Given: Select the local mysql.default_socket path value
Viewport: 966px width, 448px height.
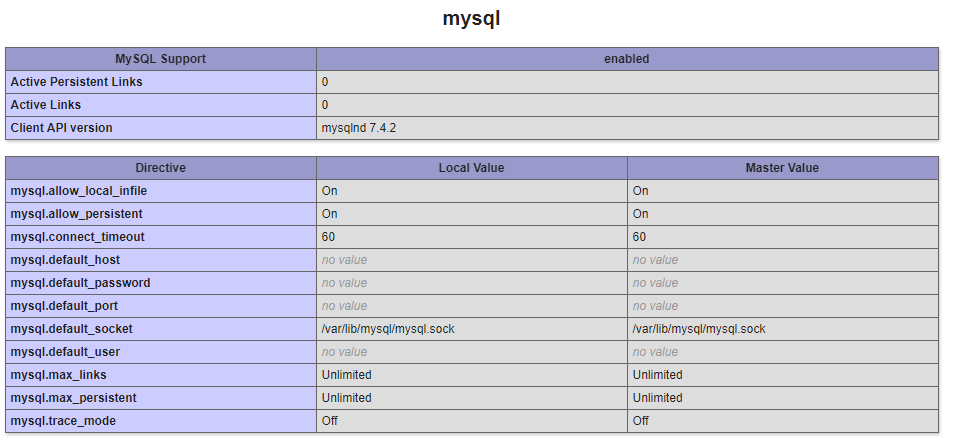Looking at the screenshot, I should click(x=388, y=329).
